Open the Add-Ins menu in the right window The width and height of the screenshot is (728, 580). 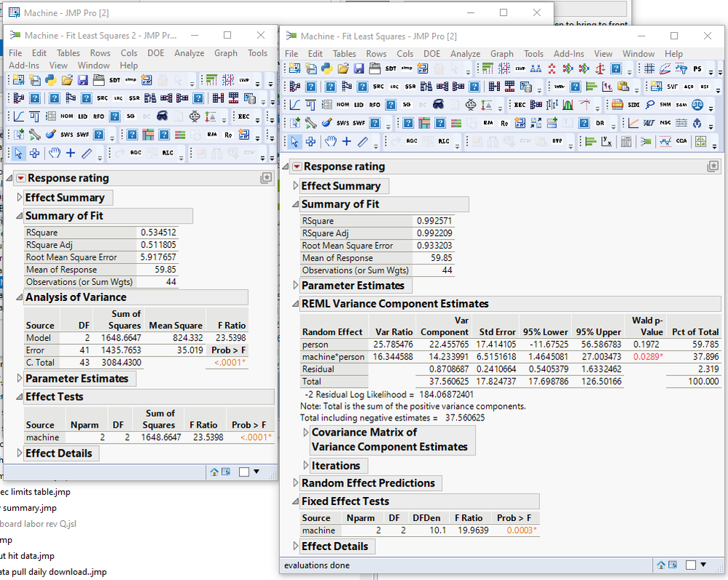click(568, 53)
